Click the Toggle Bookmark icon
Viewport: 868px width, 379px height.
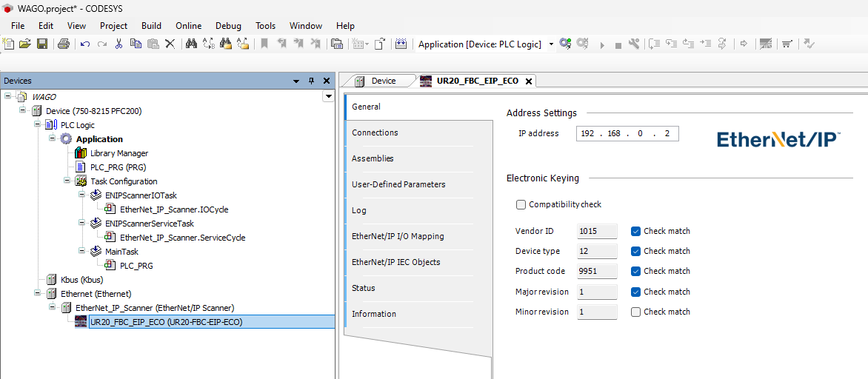coord(264,44)
